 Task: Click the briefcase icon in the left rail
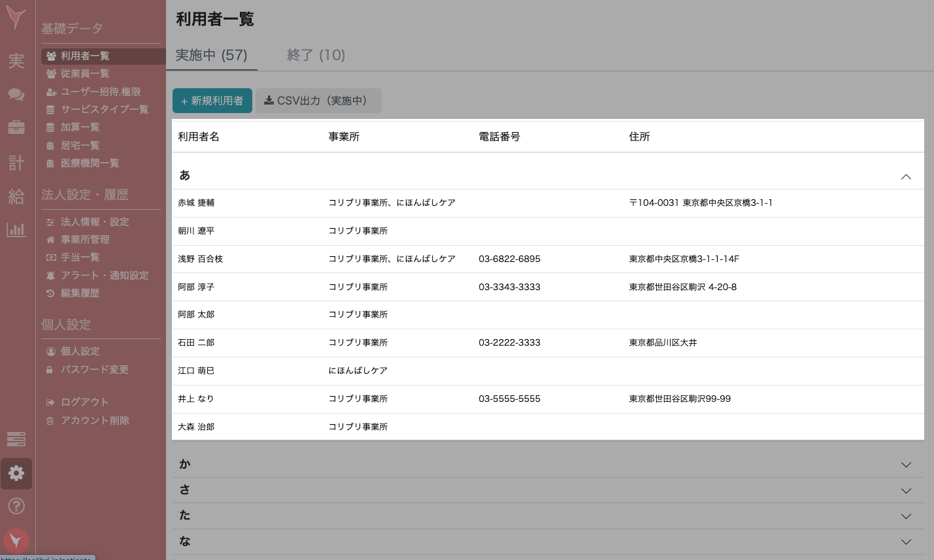point(16,128)
